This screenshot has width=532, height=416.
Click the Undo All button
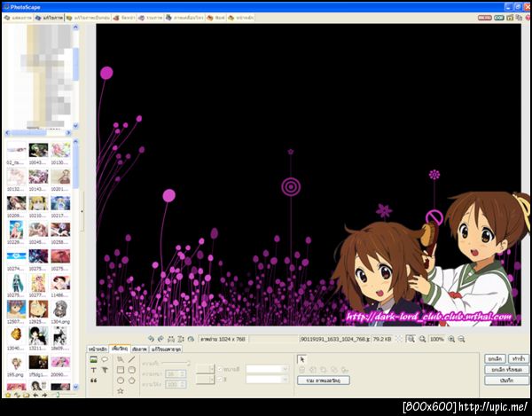[506, 370]
